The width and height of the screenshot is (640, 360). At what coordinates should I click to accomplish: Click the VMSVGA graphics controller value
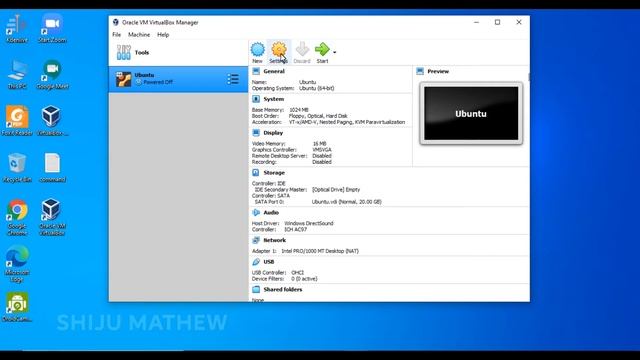(x=322, y=150)
